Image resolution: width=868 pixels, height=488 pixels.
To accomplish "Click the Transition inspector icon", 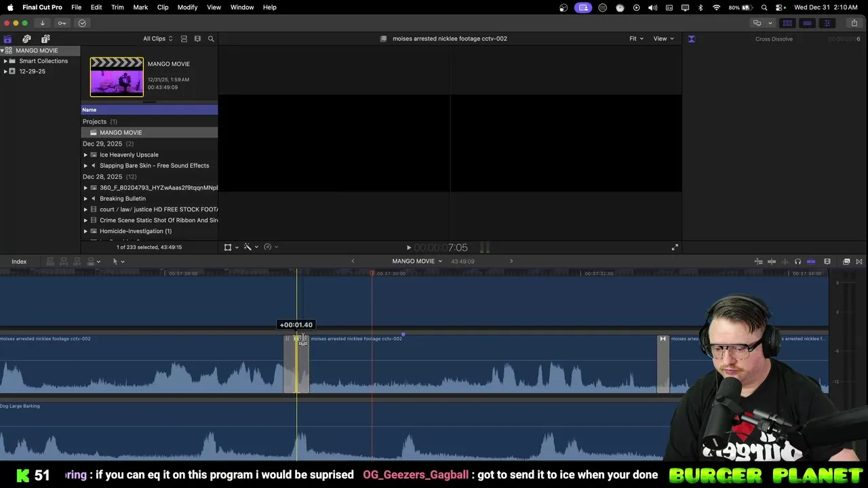I will coord(691,39).
